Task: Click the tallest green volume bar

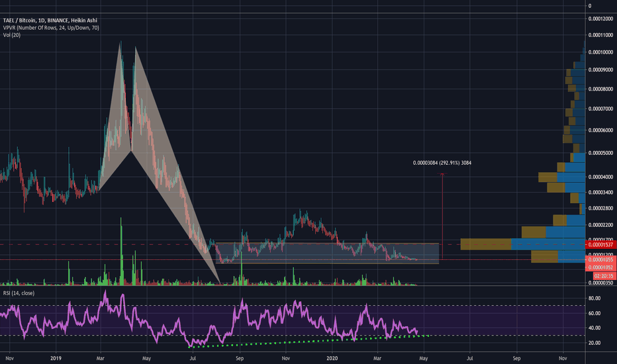Action: coord(120,252)
